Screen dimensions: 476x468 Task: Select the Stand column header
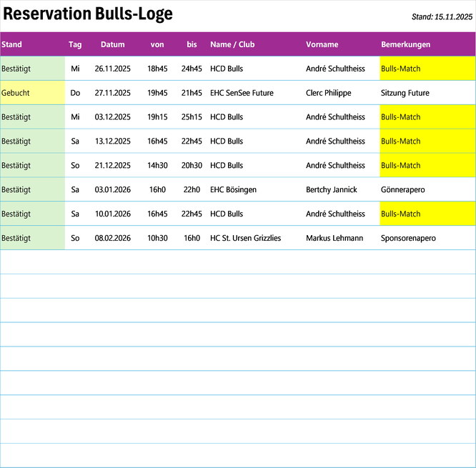(x=12, y=44)
